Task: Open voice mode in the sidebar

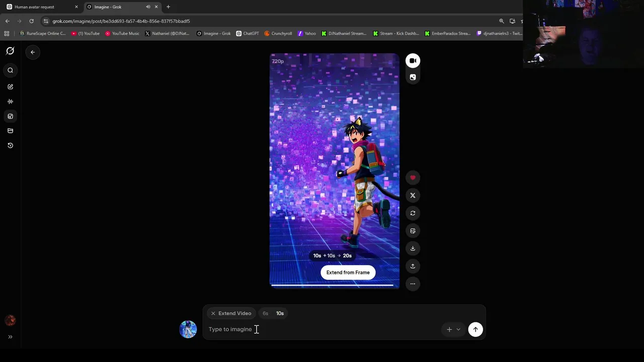Action: [x=10, y=102]
